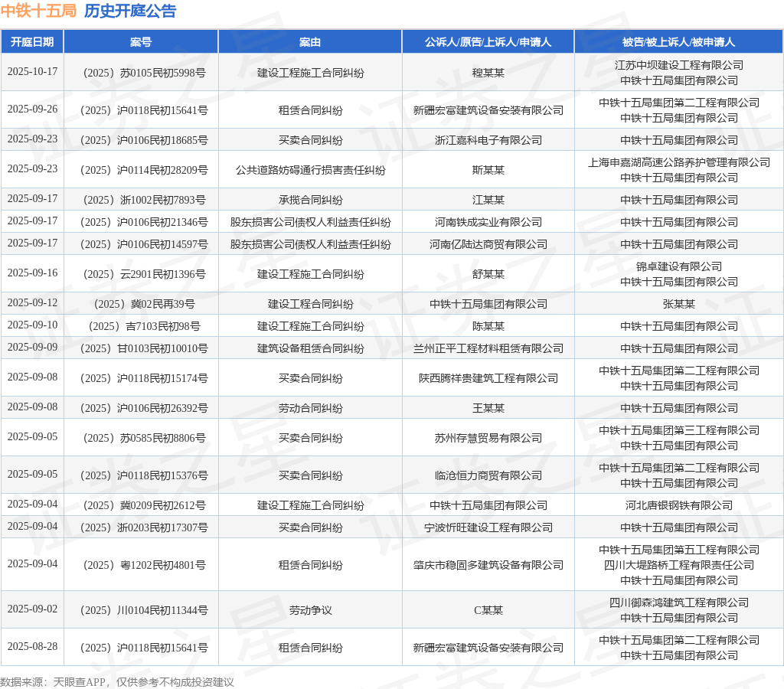Click plaintiff 浙江嘉科电子有限公司
This screenshot has width=784, height=689.
pyautogui.click(x=488, y=141)
